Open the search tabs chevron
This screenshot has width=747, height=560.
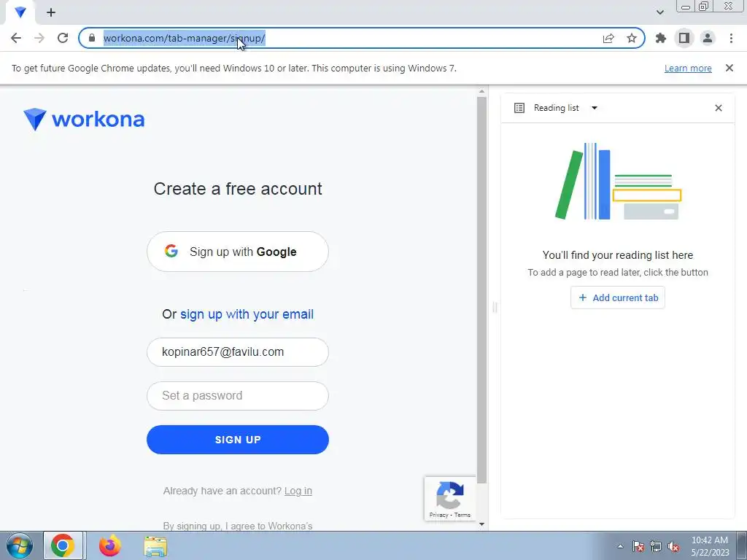pyautogui.click(x=659, y=12)
